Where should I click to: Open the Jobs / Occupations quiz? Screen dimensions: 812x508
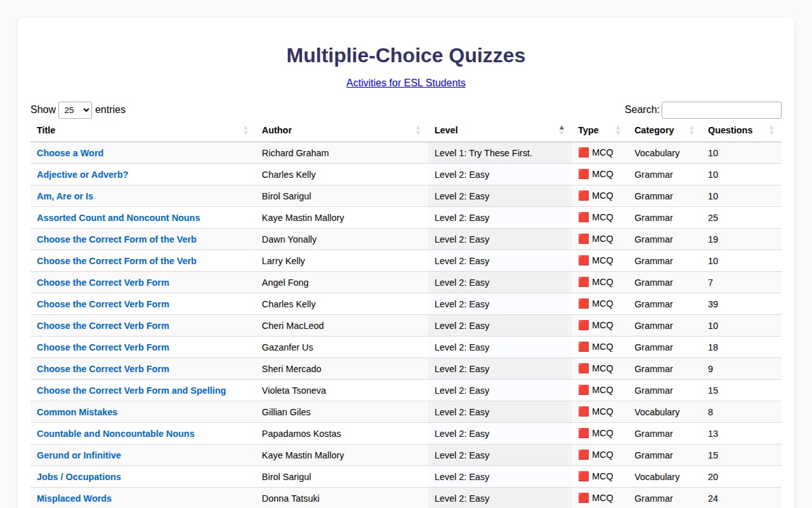79,477
